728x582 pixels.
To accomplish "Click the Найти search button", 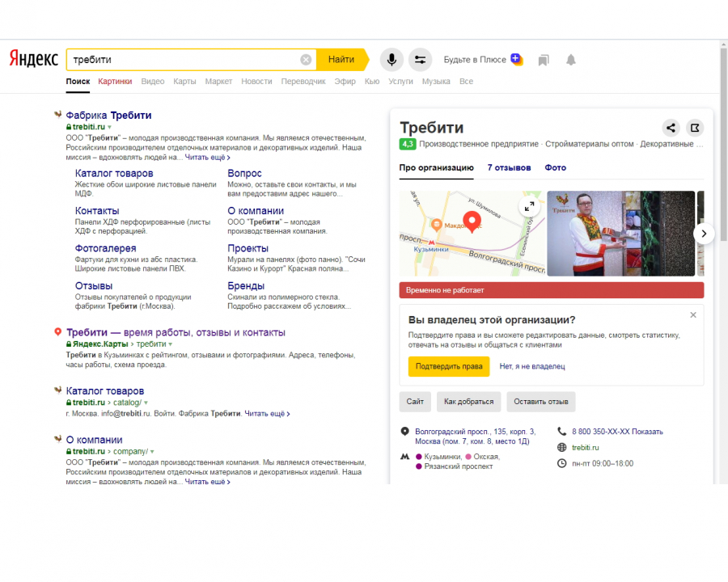I will tap(341, 59).
